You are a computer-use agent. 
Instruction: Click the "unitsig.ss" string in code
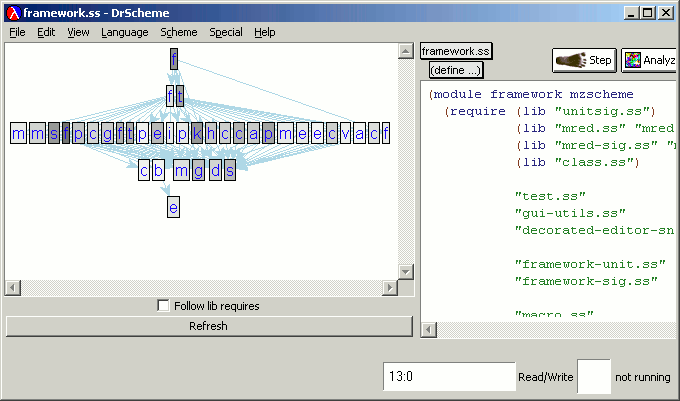click(x=602, y=111)
